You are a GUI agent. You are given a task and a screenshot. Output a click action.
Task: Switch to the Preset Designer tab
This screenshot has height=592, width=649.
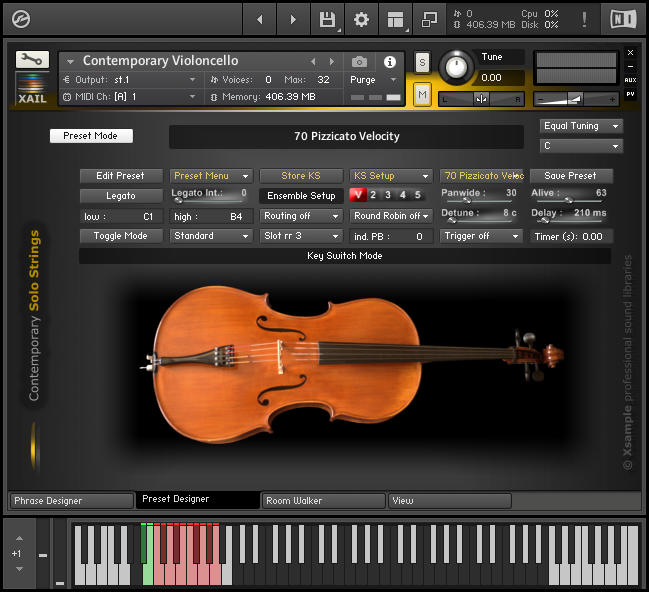(x=198, y=500)
